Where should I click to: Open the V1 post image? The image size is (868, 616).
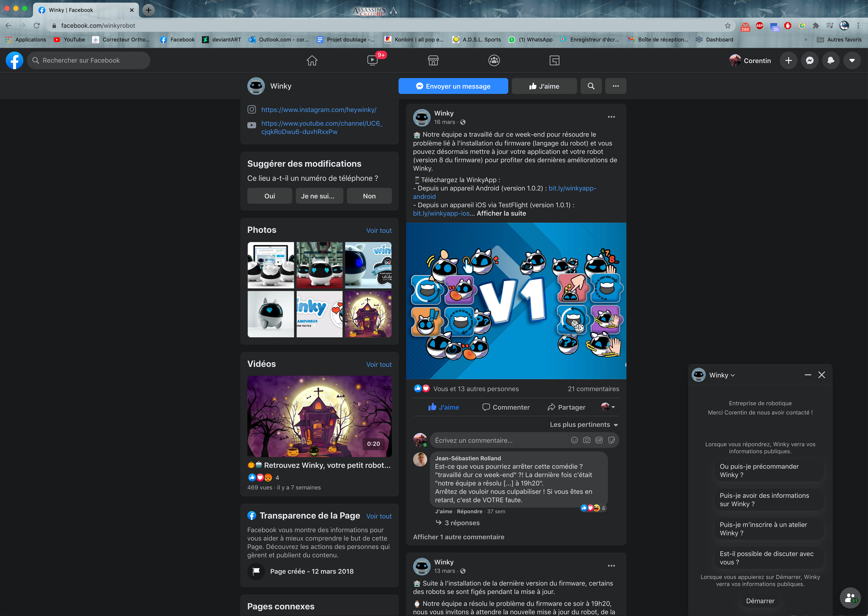tap(516, 301)
